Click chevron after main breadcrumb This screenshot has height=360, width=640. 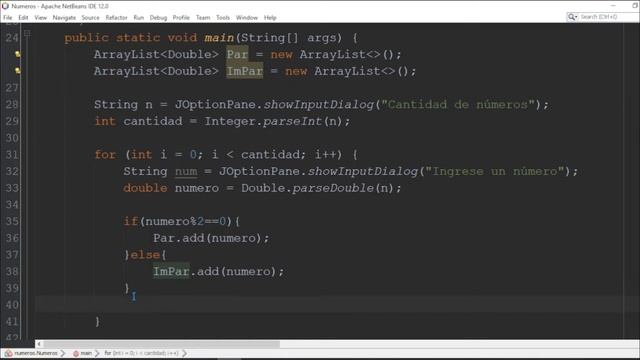(x=97, y=353)
